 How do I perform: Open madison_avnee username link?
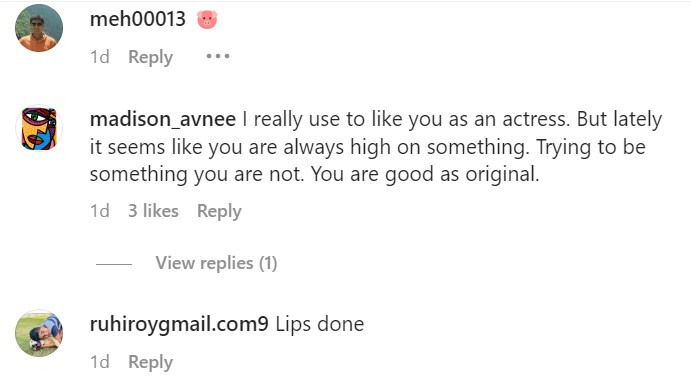click(163, 119)
